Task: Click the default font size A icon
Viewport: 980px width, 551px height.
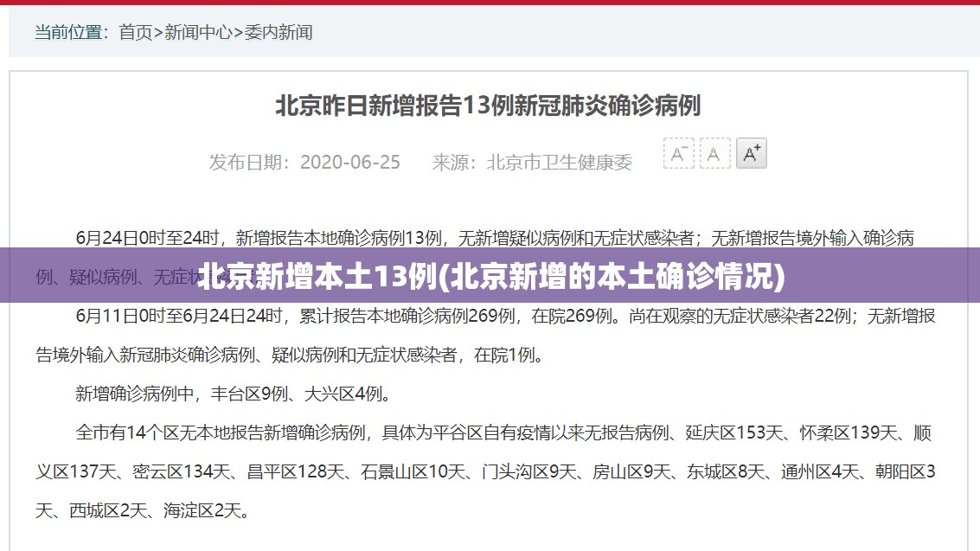Action: [x=715, y=154]
